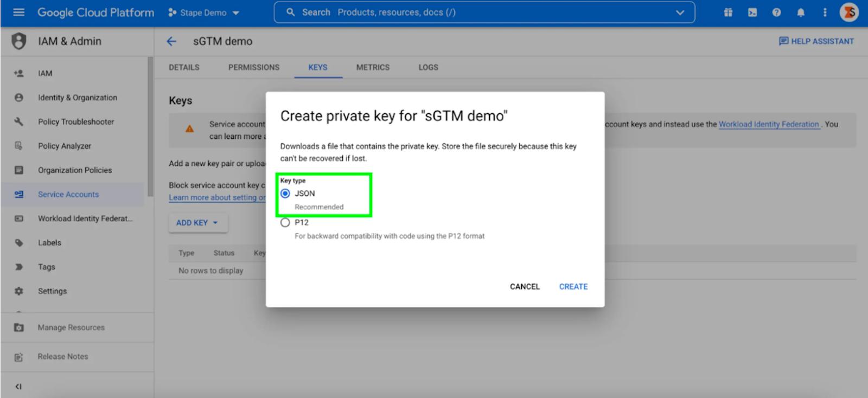The height and width of the screenshot is (398, 868).
Task: Collapse the left sidebar navigation
Action: tap(18, 387)
